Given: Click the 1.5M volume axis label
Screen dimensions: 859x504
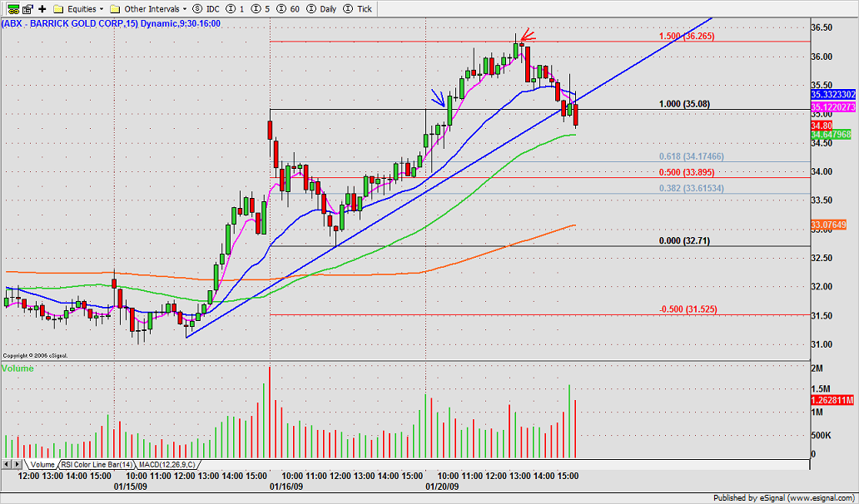Looking at the screenshot, I should [822, 388].
